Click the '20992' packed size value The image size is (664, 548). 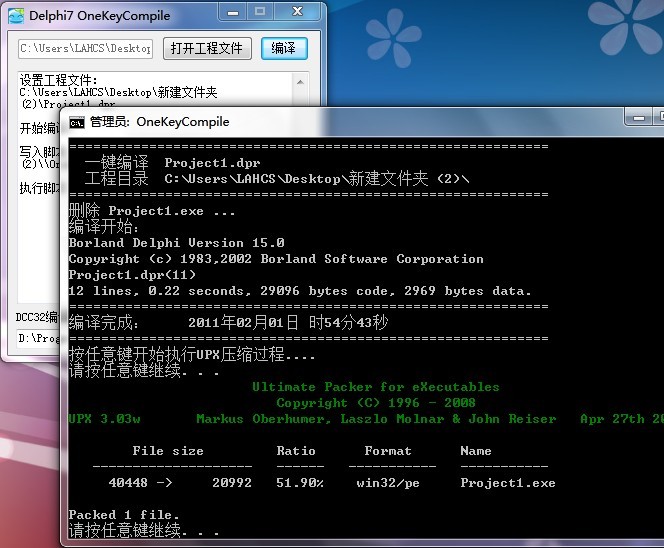[232, 483]
